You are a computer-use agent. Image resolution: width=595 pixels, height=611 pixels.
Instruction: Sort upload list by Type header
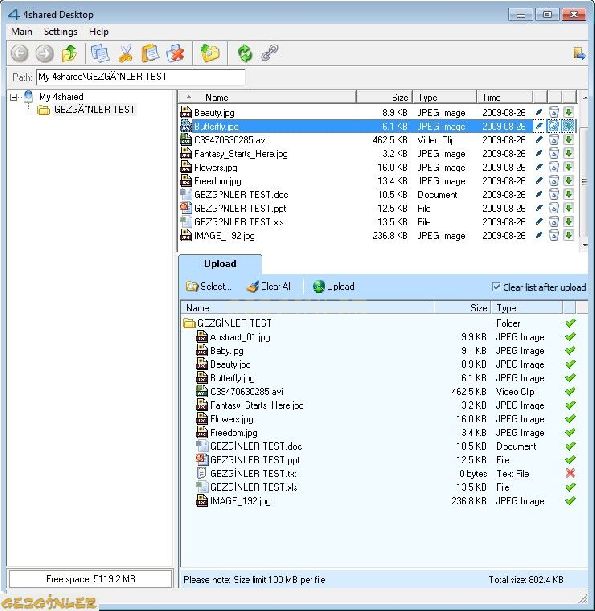pos(527,307)
